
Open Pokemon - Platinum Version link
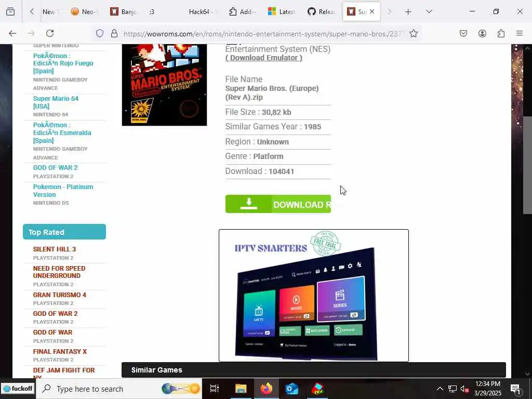click(63, 191)
